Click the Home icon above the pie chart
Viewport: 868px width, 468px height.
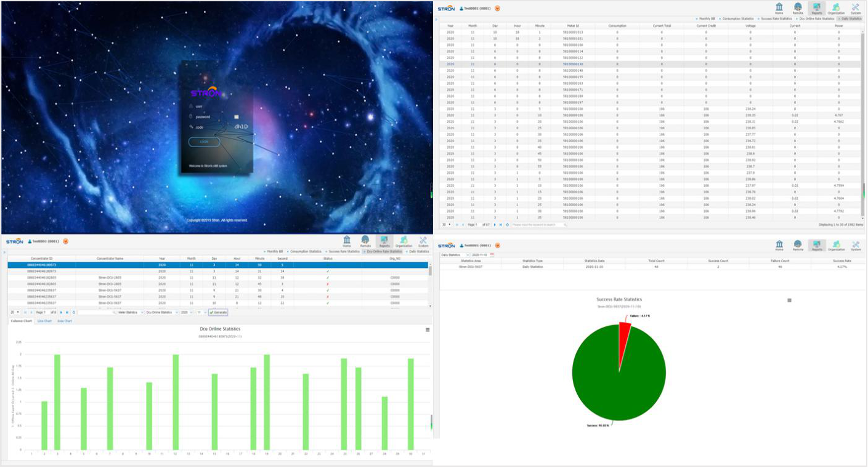pyautogui.click(x=779, y=246)
